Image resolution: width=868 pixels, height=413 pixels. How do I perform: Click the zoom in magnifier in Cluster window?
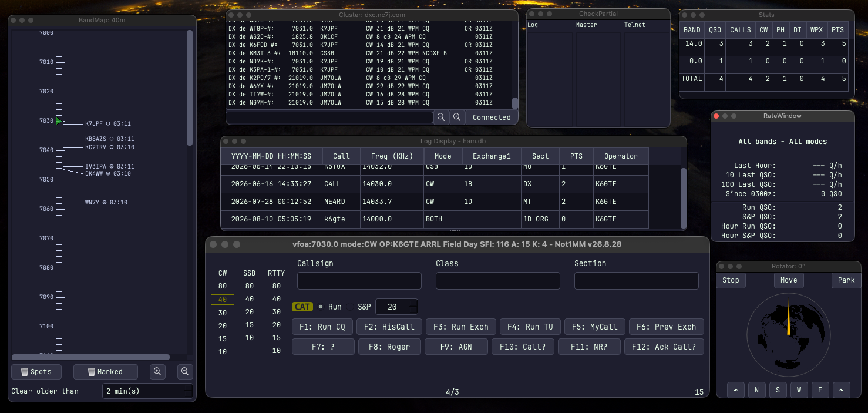(457, 117)
